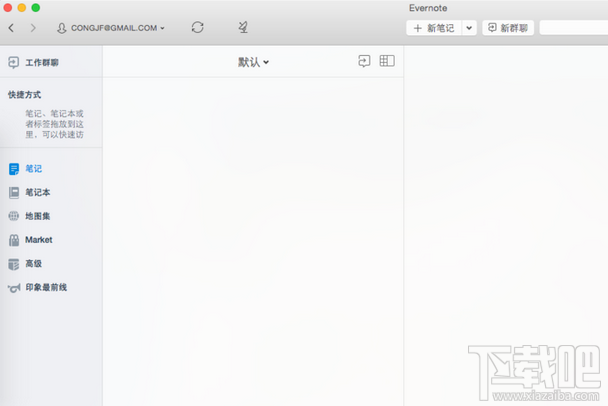Click the satellite activity icon in toolbar

[243, 27]
